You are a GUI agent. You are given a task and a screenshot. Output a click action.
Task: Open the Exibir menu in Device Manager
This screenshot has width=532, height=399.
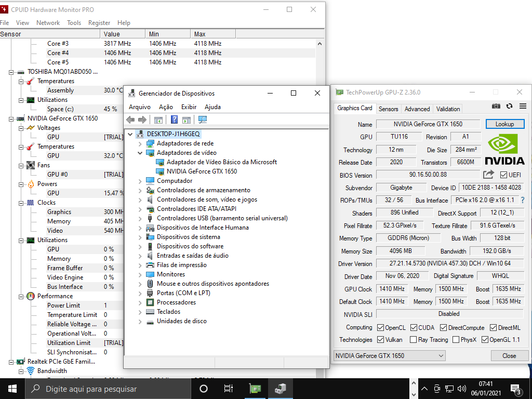(189, 107)
